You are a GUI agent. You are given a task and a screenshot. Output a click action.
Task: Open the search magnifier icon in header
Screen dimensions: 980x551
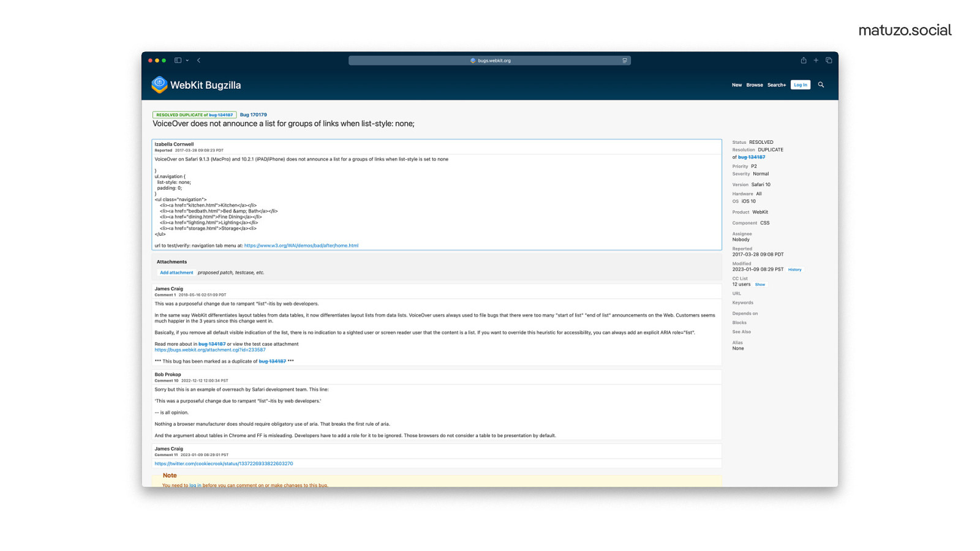click(x=821, y=85)
